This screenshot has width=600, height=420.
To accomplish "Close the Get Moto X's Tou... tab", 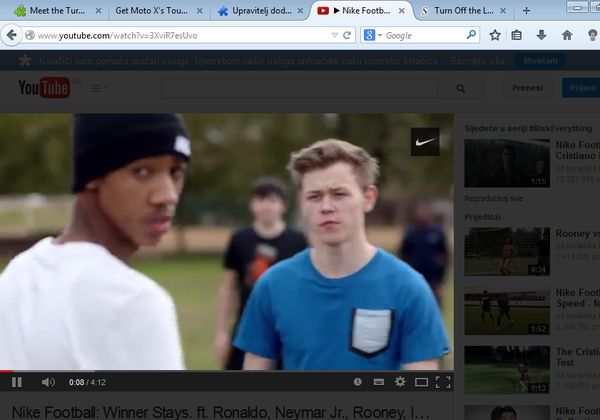I will tap(199, 11).
